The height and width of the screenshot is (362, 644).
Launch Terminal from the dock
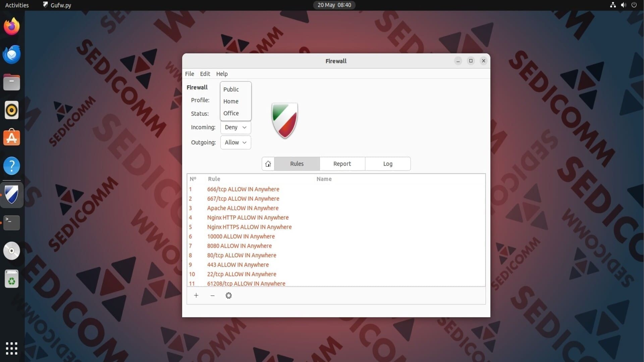[x=12, y=223]
